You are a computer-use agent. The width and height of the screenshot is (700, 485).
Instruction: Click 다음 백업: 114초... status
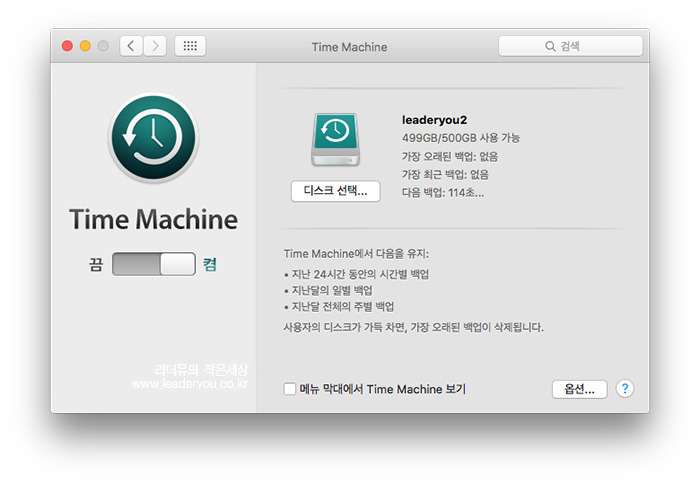443,192
